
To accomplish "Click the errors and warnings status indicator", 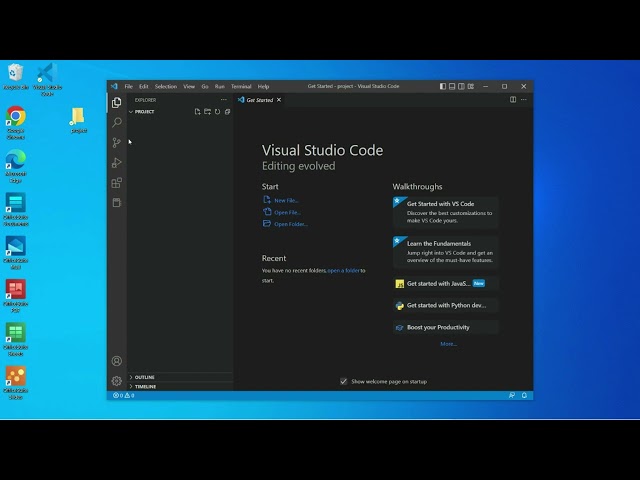I will click(x=124, y=396).
